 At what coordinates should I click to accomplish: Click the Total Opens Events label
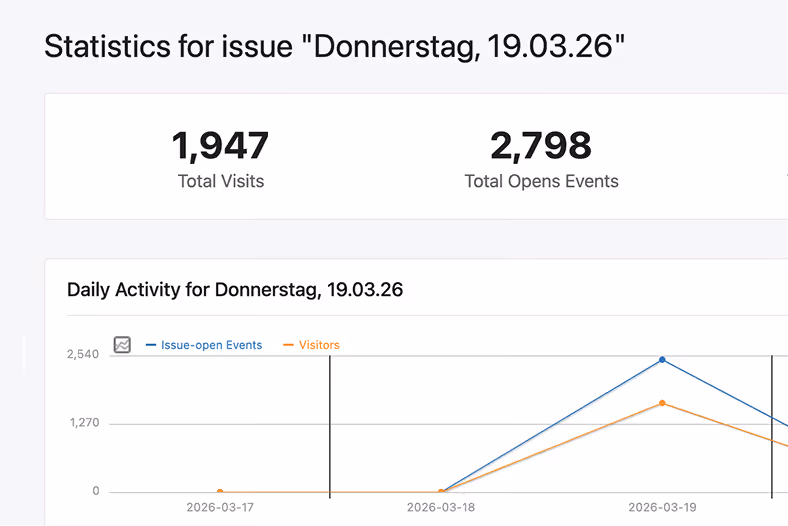541,181
